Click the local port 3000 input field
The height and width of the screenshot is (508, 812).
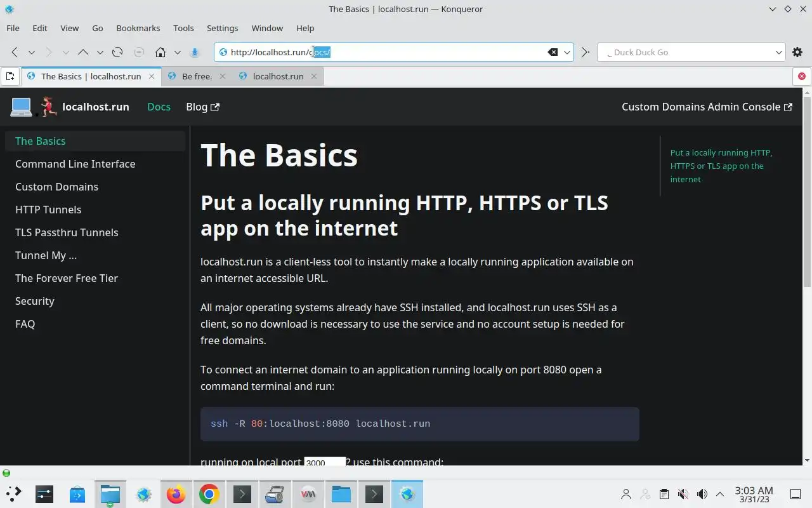point(325,462)
